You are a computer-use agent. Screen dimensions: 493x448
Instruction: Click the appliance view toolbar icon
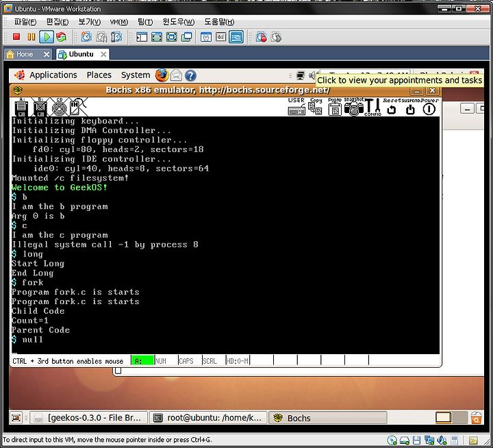click(220, 37)
